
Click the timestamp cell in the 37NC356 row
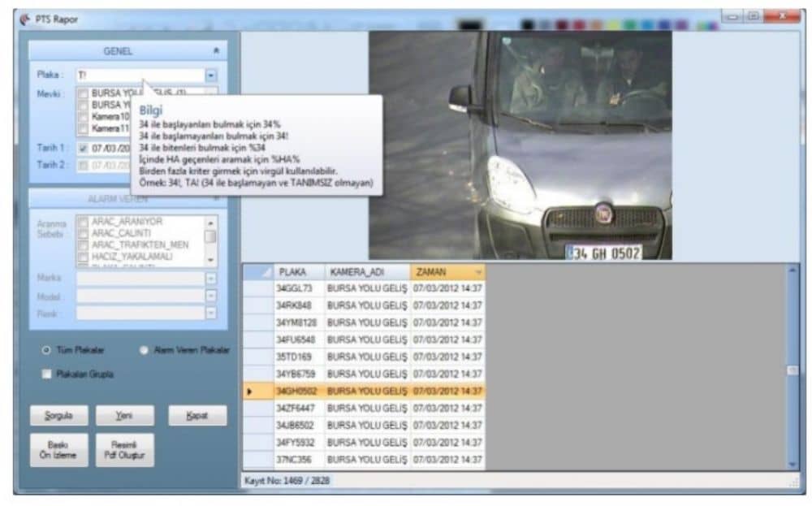click(448, 460)
